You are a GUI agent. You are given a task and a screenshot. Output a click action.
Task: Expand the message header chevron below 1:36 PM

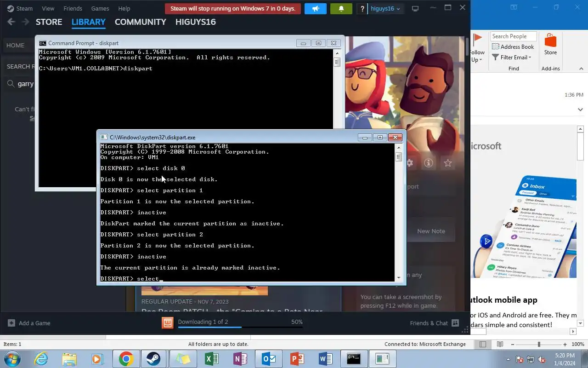(580, 109)
